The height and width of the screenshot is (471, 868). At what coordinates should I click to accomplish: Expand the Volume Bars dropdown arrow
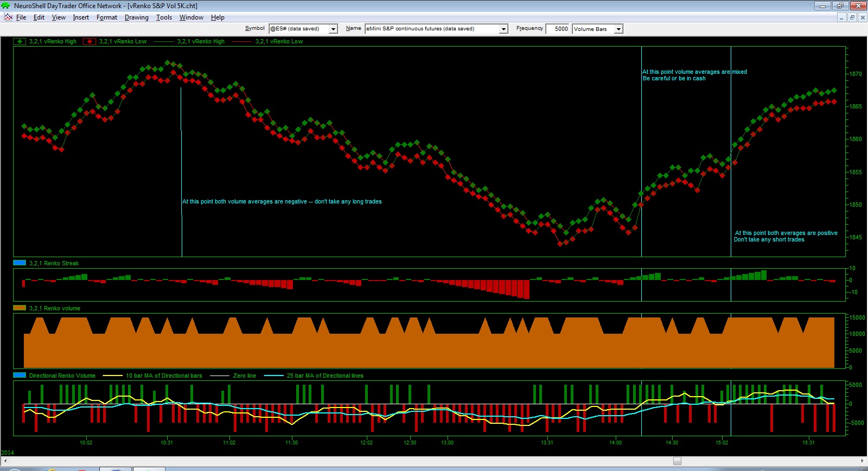[618, 29]
